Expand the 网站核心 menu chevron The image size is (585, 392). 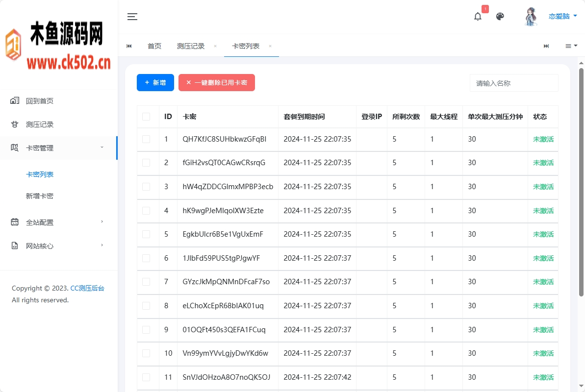(102, 245)
